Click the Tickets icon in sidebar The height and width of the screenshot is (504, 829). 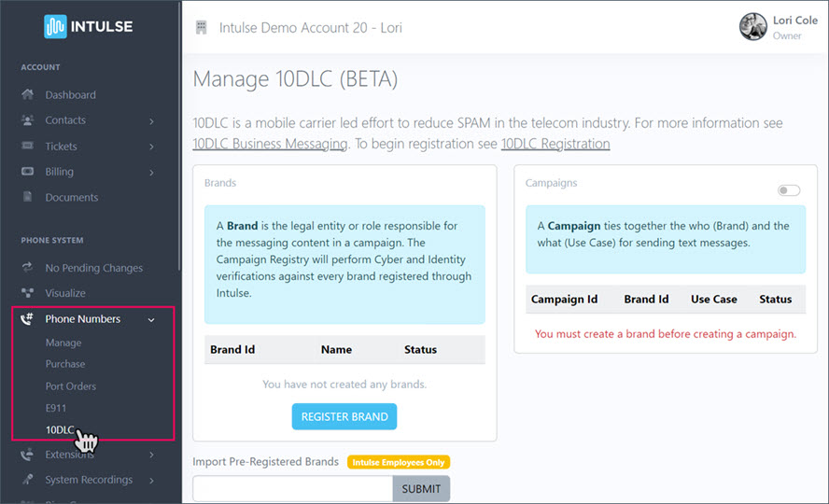pyautogui.click(x=27, y=147)
